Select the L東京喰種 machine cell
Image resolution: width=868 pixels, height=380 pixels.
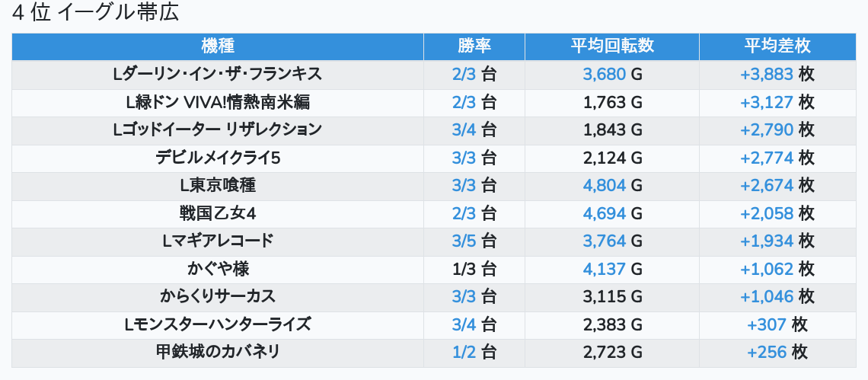[218, 186]
